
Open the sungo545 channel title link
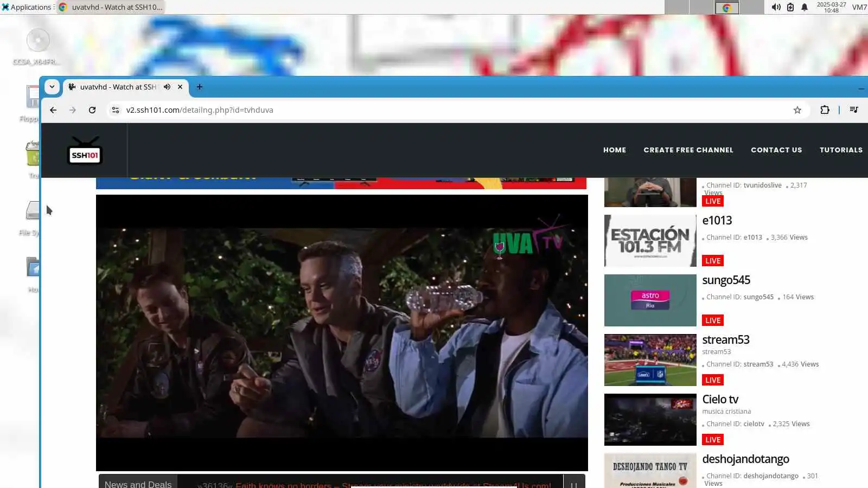point(726,280)
